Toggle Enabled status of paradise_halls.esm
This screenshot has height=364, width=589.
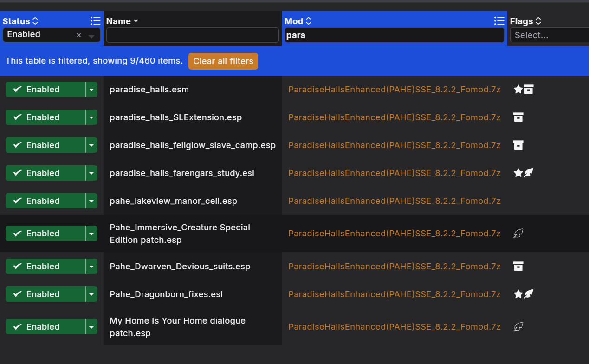[x=45, y=90]
